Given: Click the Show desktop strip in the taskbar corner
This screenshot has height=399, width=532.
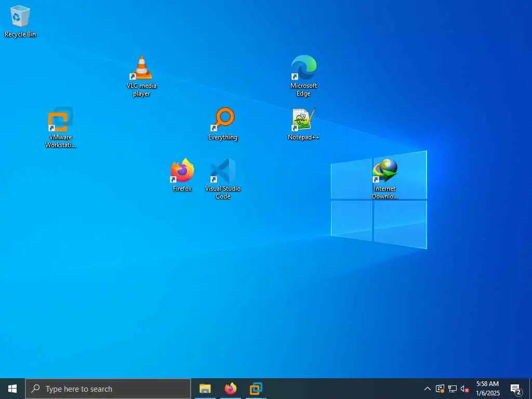Looking at the screenshot, I should 530,389.
